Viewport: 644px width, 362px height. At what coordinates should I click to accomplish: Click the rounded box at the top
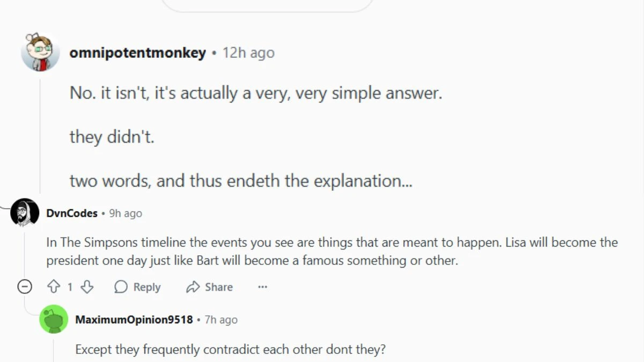point(267,5)
